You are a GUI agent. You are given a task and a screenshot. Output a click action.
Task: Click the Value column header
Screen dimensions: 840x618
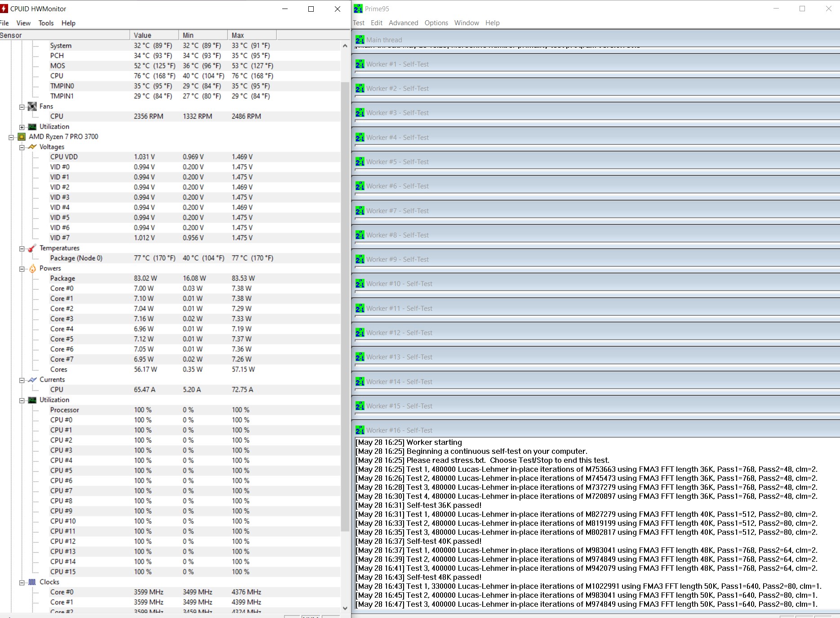(155, 35)
